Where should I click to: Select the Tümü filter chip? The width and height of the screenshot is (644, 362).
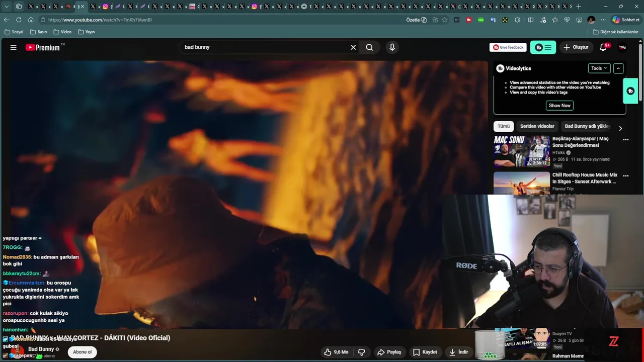coord(504,126)
